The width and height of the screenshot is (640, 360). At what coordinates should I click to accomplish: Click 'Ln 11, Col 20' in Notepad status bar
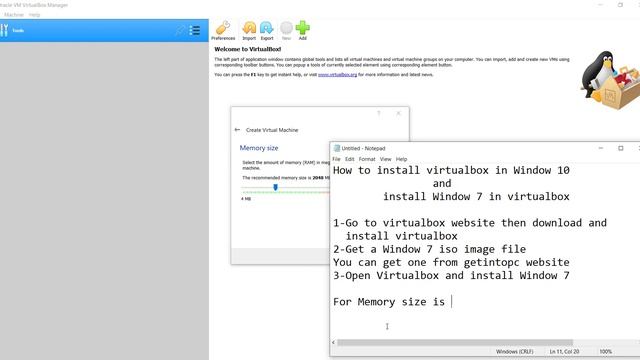[x=564, y=351]
